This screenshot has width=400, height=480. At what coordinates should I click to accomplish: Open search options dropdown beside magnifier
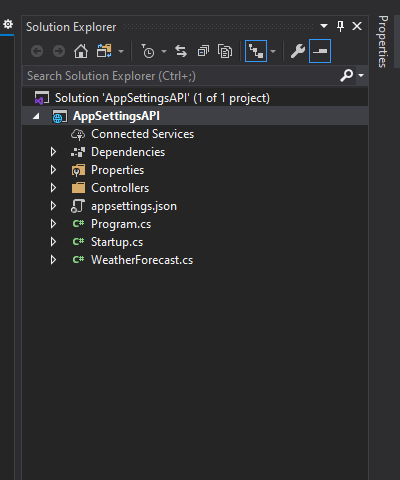(x=361, y=76)
